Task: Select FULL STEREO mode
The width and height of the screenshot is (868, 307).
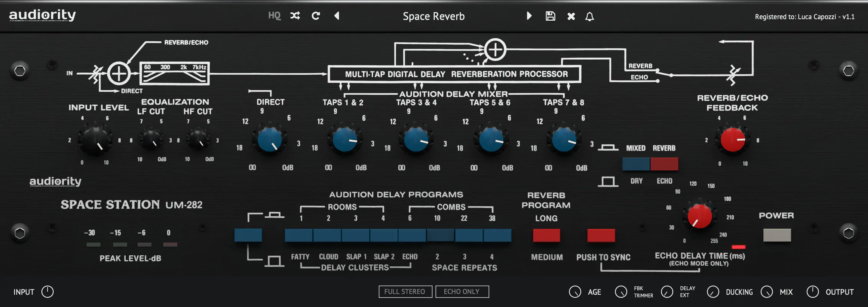Action: (x=405, y=292)
